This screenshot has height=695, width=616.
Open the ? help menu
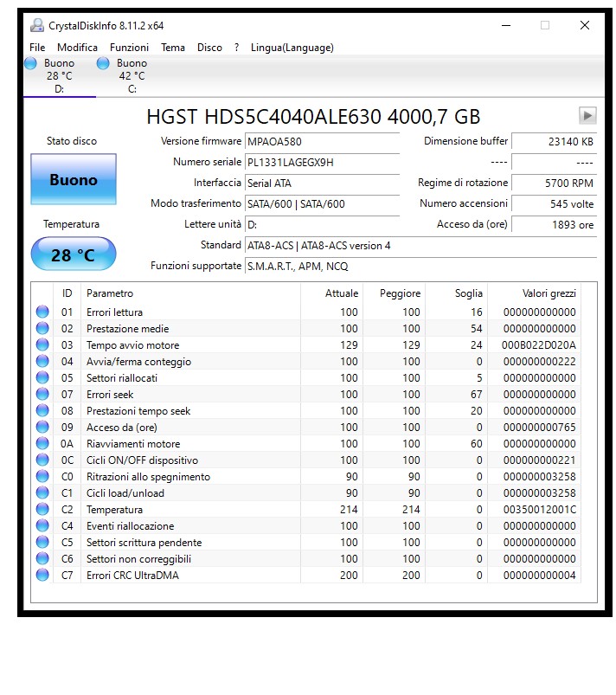237,48
